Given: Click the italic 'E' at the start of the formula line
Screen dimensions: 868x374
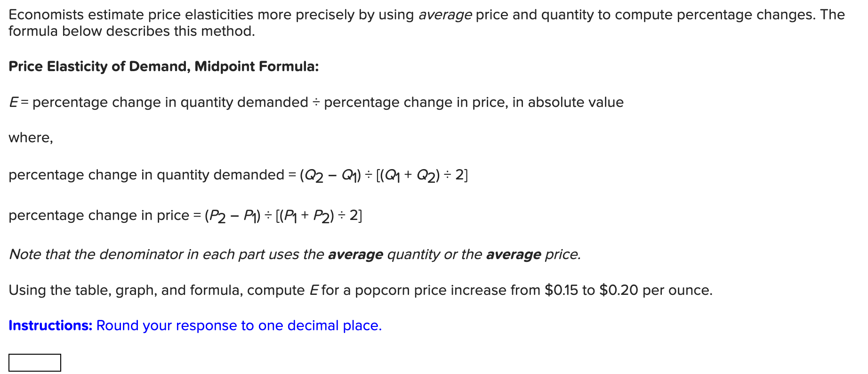Looking at the screenshot, I should [x=13, y=102].
